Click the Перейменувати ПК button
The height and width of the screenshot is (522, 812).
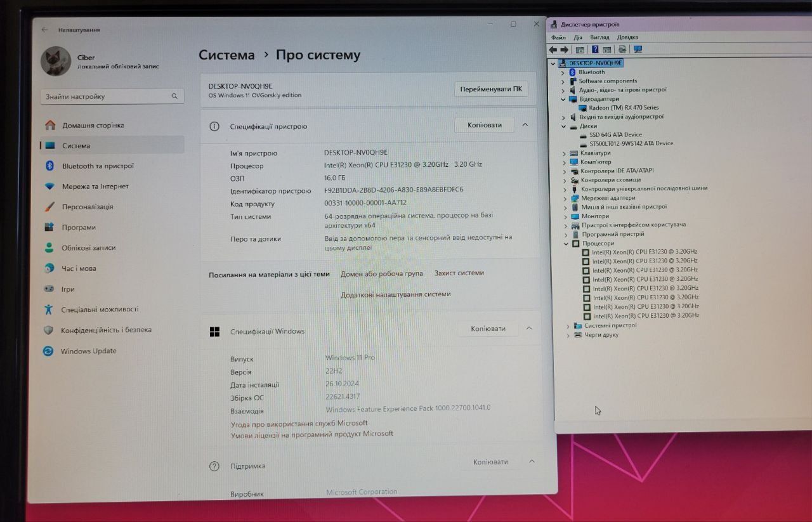tap(492, 89)
